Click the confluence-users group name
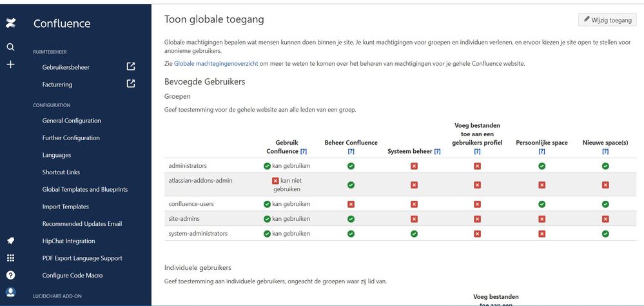Screen dimensions: 644x306 click(x=191, y=204)
